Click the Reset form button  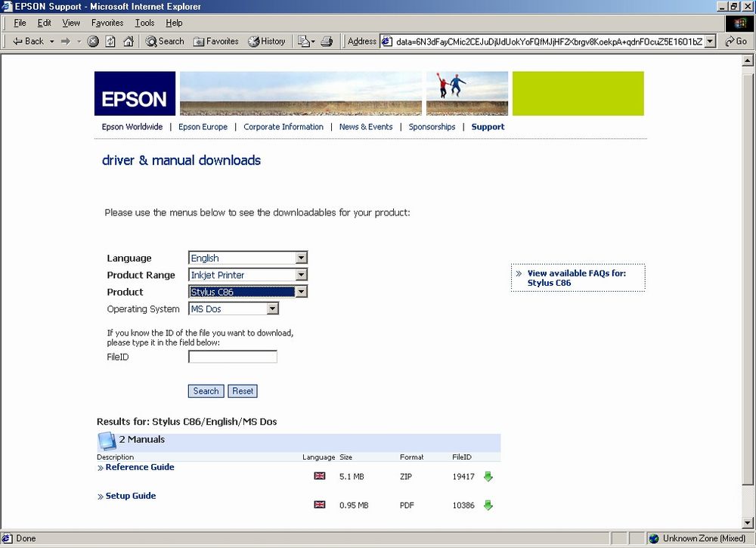point(243,391)
